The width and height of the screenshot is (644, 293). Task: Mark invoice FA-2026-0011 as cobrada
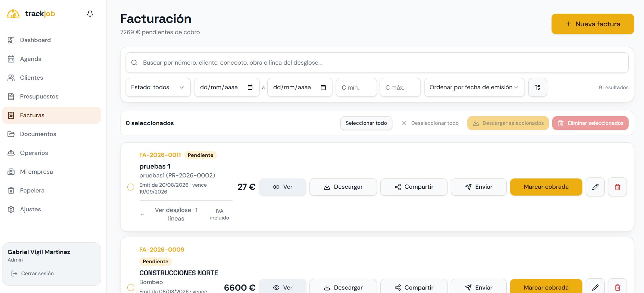pos(546,187)
